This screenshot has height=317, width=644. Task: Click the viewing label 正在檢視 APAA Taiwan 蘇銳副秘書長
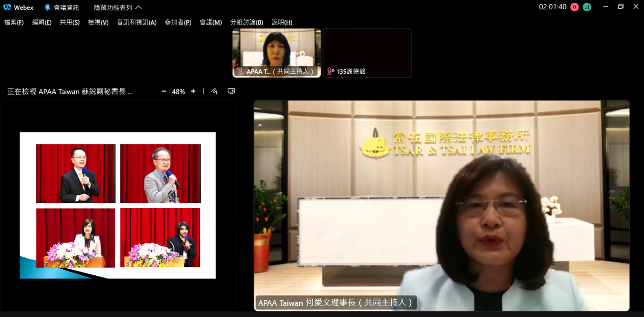[70, 92]
